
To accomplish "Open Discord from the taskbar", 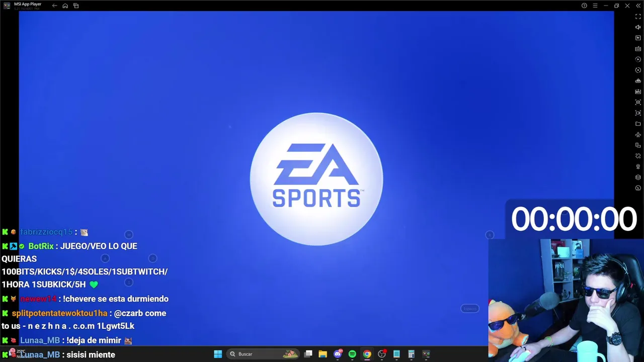I will 338,354.
